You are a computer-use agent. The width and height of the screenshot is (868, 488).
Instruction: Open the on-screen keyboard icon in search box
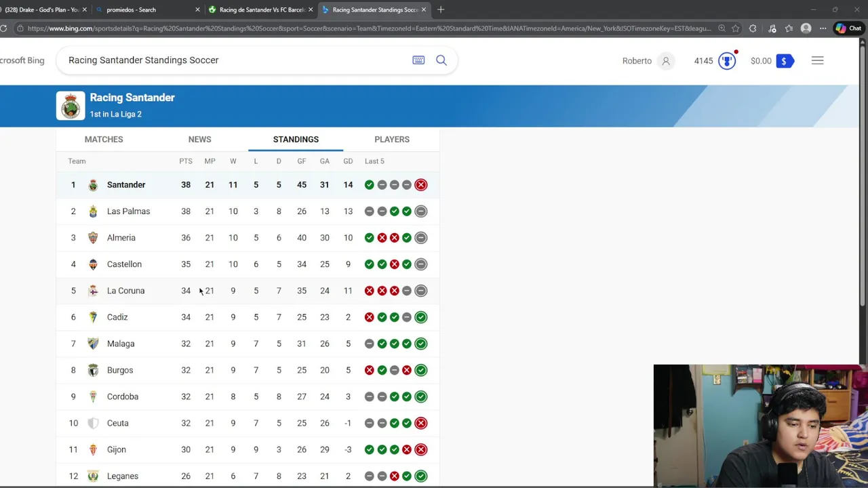tap(418, 60)
